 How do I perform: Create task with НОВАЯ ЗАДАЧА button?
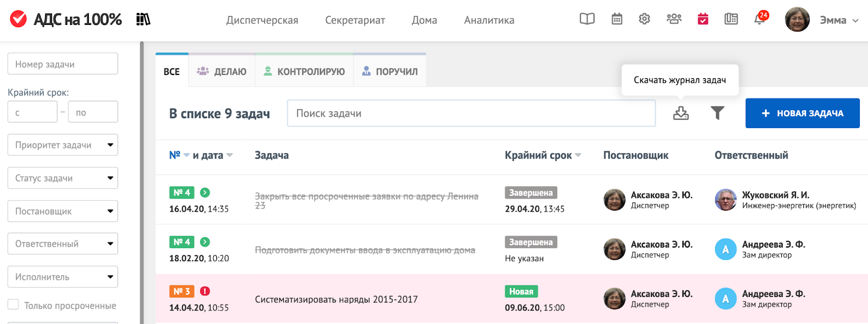click(x=802, y=113)
